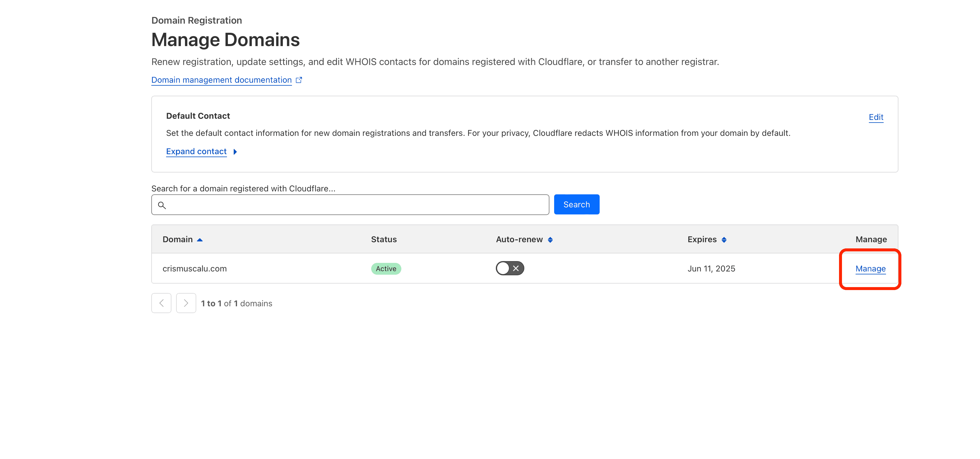Click the Auto-renew column header label
The width and height of the screenshot is (980, 459).
tap(519, 239)
